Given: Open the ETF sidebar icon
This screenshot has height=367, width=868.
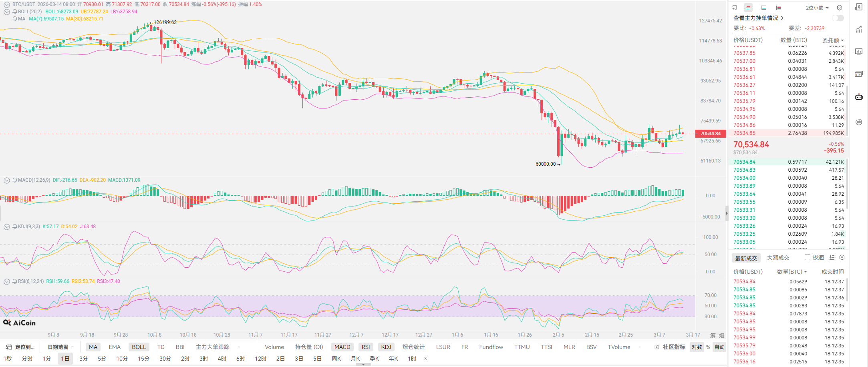Looking at the screenshot, I should 859,74.
